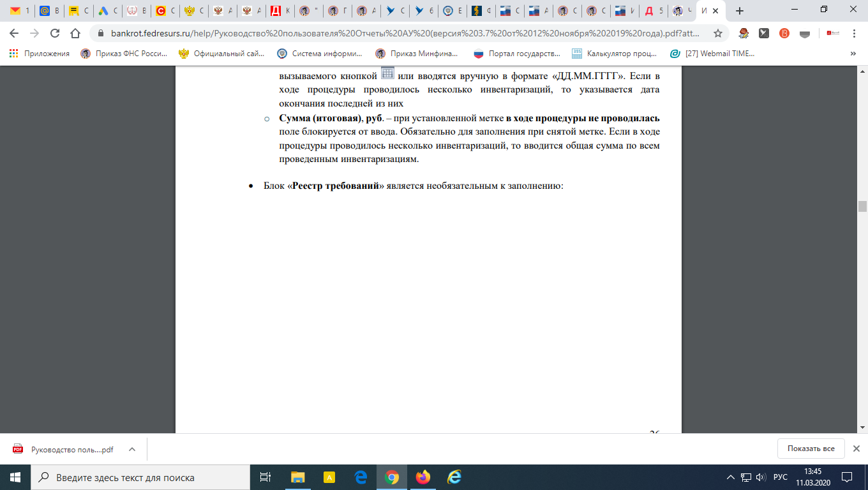Expand options for downloaded Руководство PDF
Screen dimensions: 868x490
(132, 449)
